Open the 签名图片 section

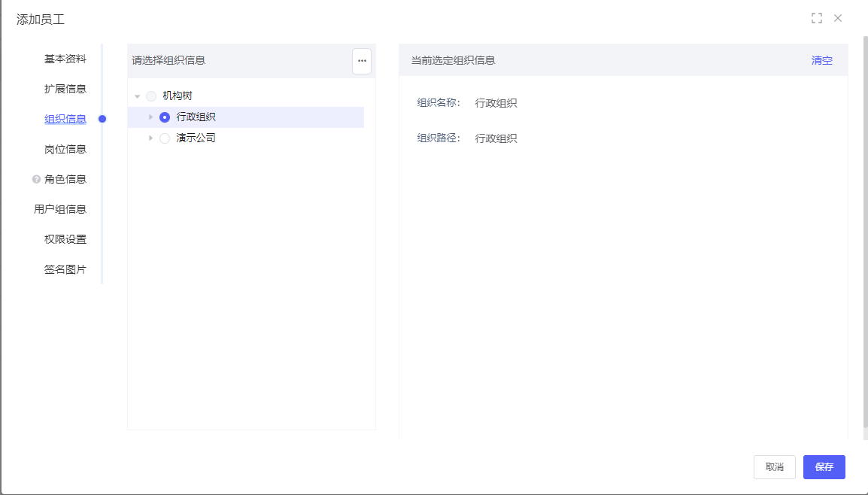click(65, 269)
